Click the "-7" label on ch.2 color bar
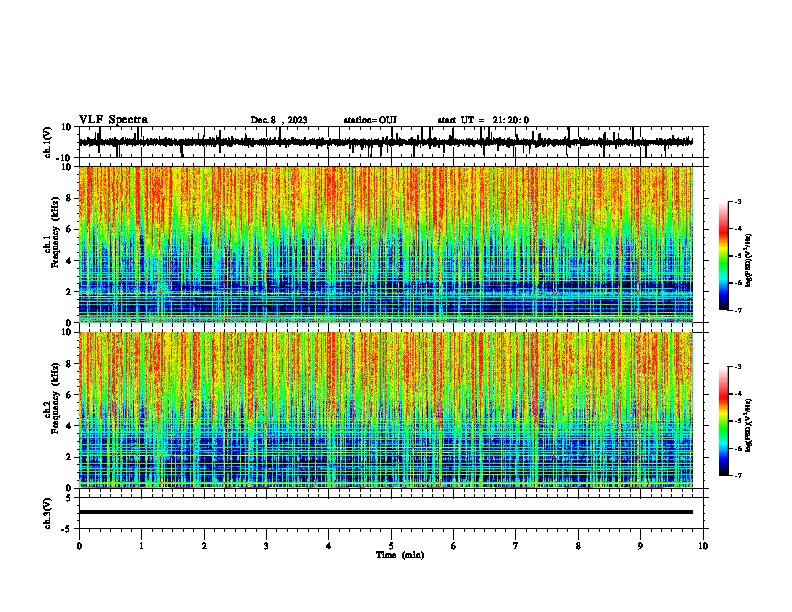The height and width of the screenshot is (612, 792). pos(737,475)
